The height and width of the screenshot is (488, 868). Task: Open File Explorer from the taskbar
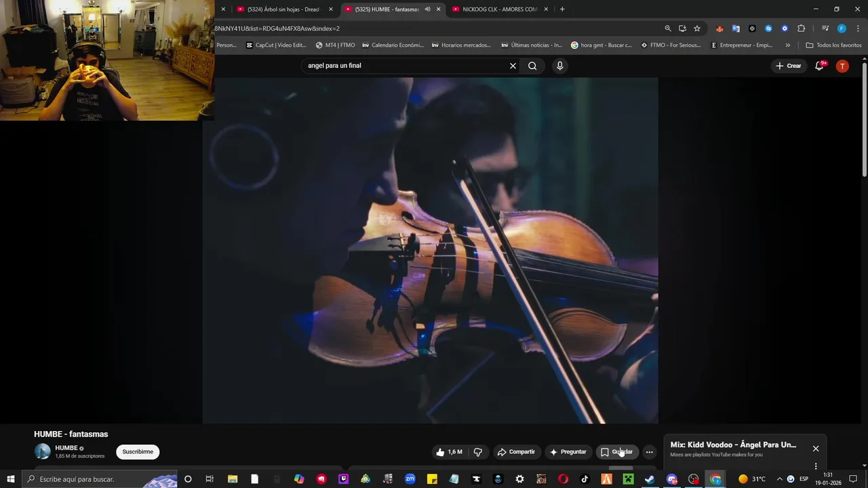(232, 479)
